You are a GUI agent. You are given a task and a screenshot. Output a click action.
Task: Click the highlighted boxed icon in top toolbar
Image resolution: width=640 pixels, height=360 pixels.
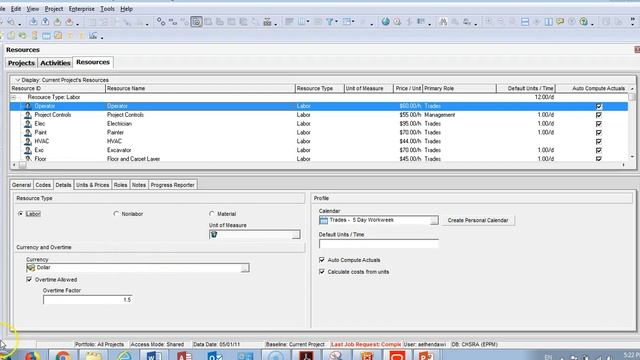[x=196, y=22]
